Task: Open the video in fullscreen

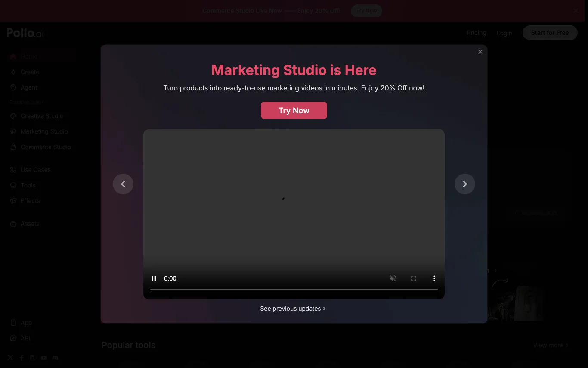Action: (x=414, y=278)
